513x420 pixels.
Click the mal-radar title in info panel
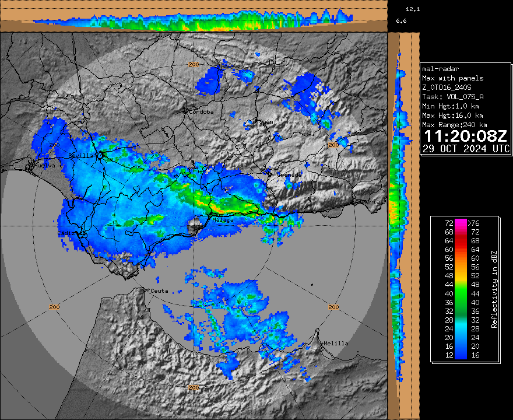pyautogui.click(x=441, y=69)
